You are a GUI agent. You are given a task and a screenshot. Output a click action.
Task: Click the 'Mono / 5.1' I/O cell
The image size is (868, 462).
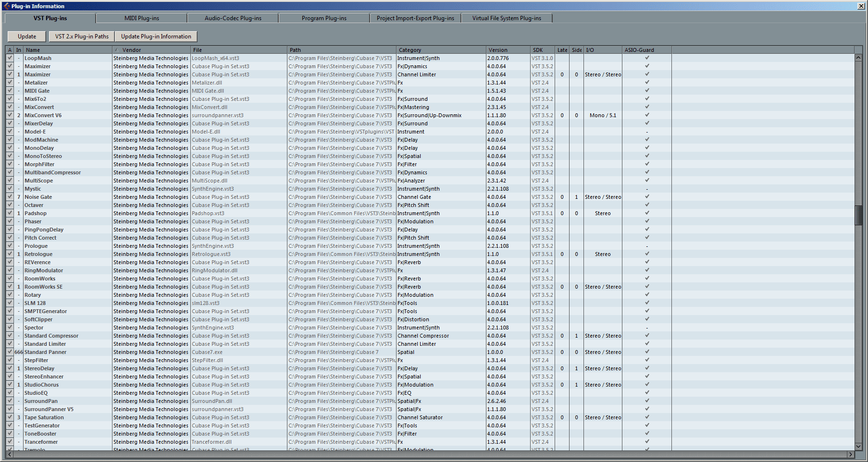click(603, 115)
